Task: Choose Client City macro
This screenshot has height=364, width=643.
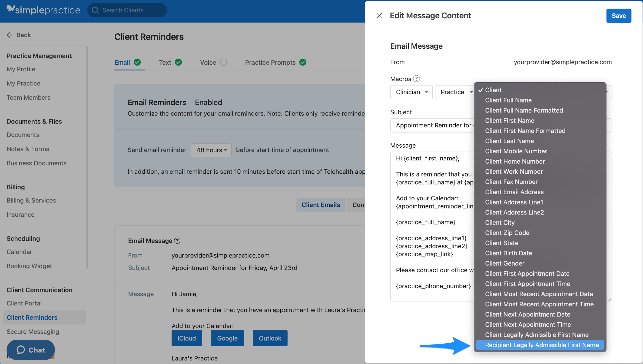Action: 540,222
